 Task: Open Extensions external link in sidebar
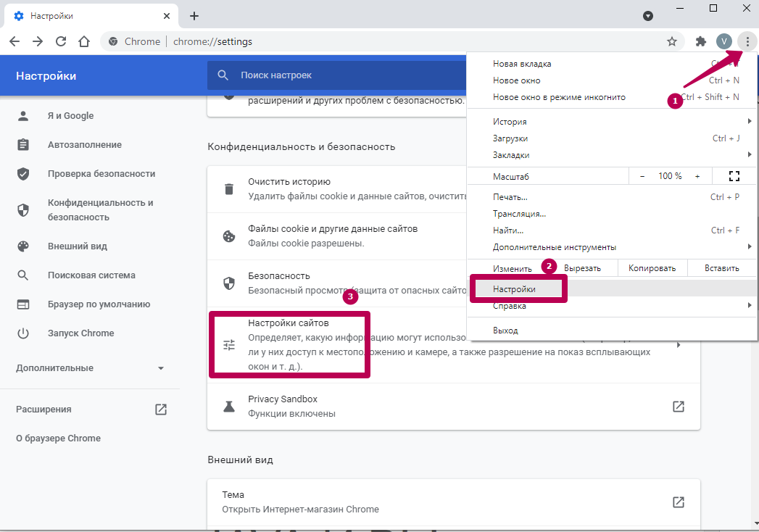(161, 410)
